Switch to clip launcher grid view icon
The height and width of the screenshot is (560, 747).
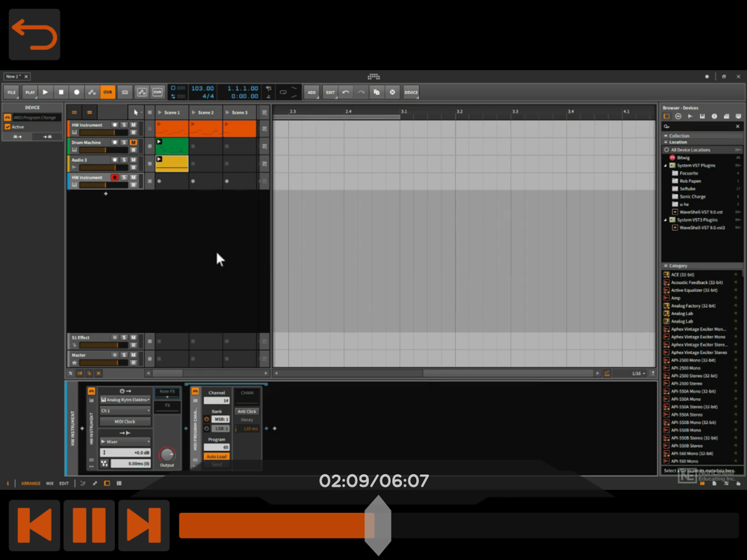[x=74, y=113]
